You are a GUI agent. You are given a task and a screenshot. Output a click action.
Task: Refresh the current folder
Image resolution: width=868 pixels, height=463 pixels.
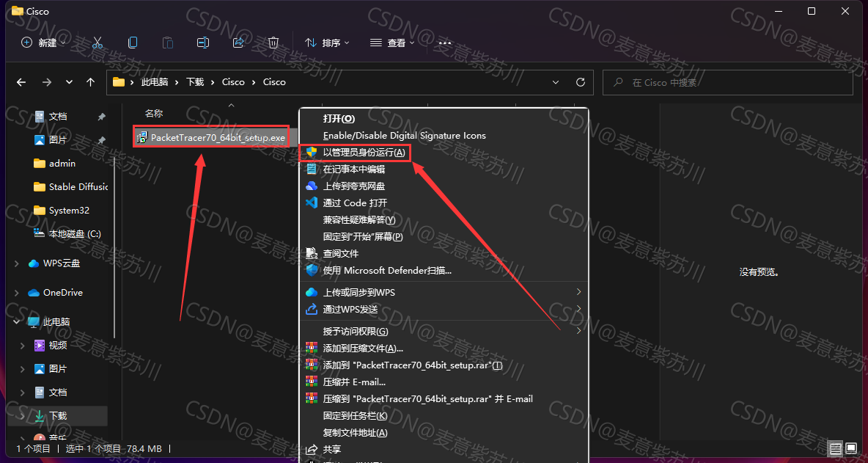click(580, 82)
